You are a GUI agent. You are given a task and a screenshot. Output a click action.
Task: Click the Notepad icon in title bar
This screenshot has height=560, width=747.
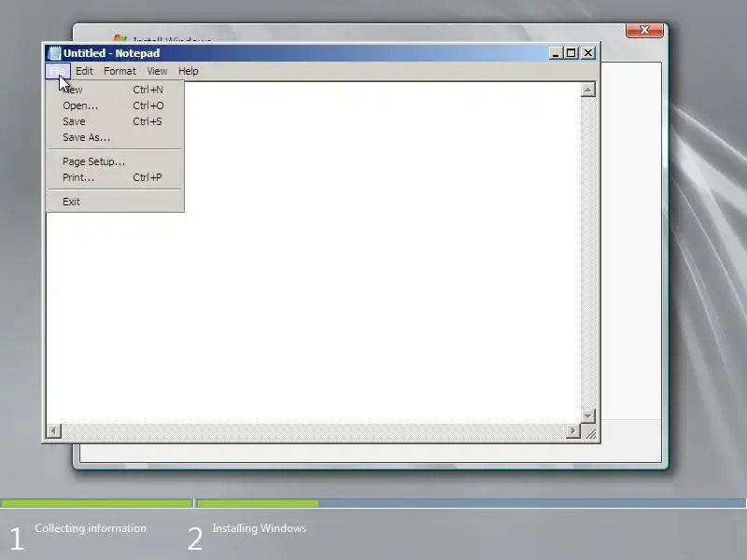pyautogui.click(x=54, y=53)
